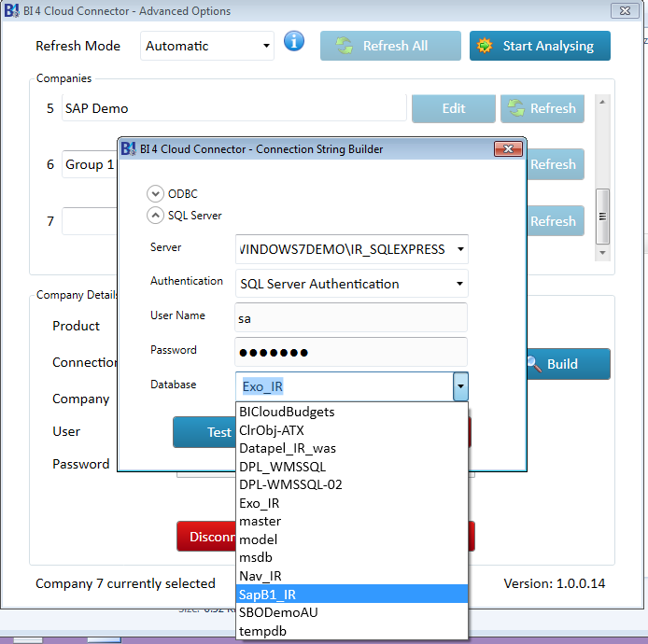Click the Start Analysing button
This screenshot has height=644, width=648.
540,46
